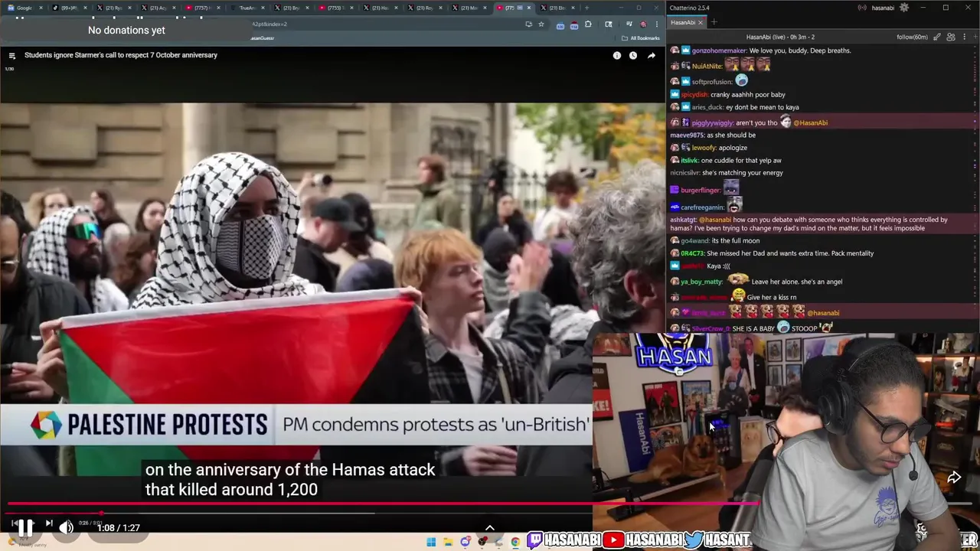Open Chatterino settings gear icon
Screen dimensions: 980x551
click(904, 8)
